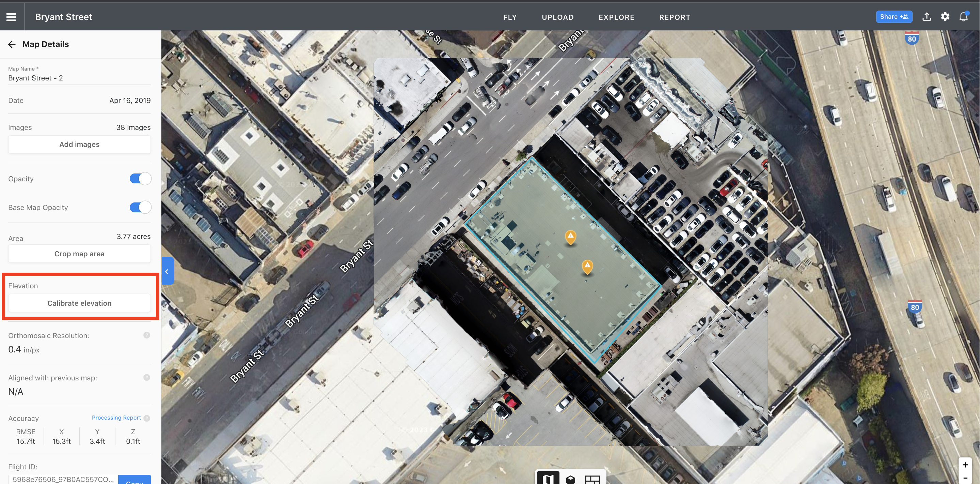The width and height of the screenshot is (980, 484).
Task: Click the upper warning marker on roof
Action: [570, 237]
